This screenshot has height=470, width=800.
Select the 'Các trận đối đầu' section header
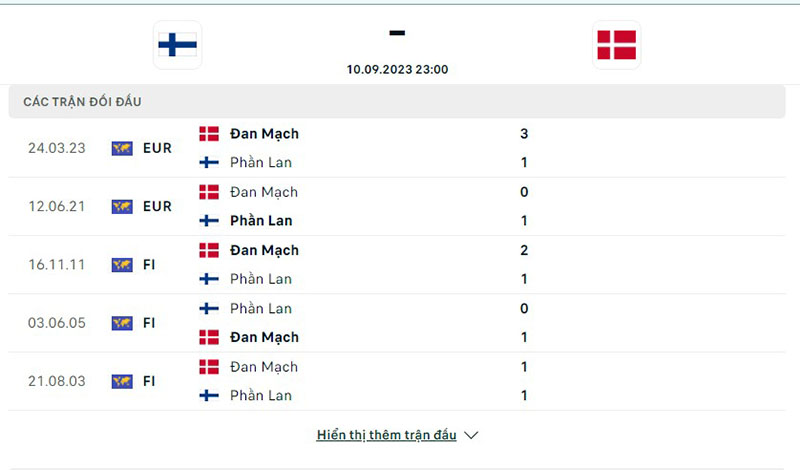click(89, 102)
